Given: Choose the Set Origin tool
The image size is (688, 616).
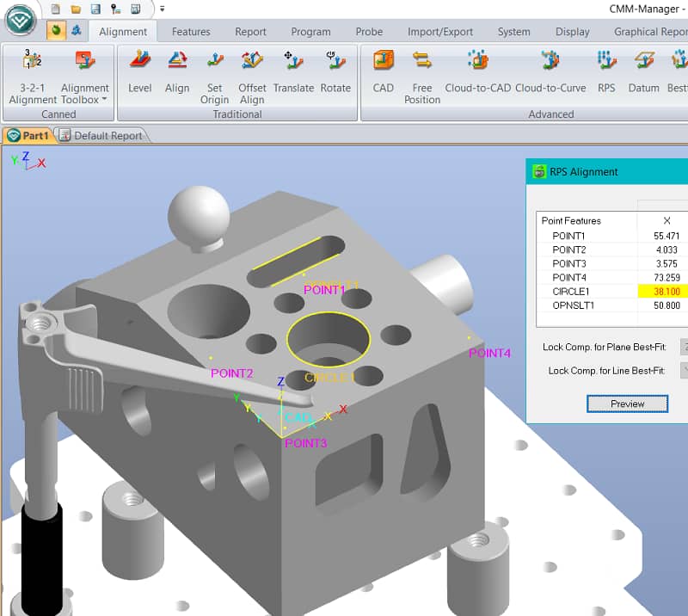Looking at the screenshot, I should pos(214,62).
